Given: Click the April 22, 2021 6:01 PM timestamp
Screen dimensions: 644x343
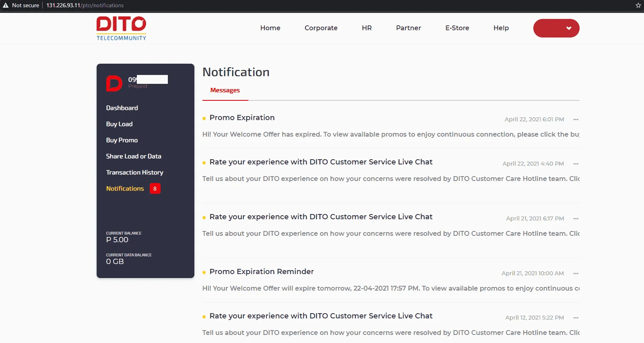Looking at the screenshot, I should click(x=534, y=119).
